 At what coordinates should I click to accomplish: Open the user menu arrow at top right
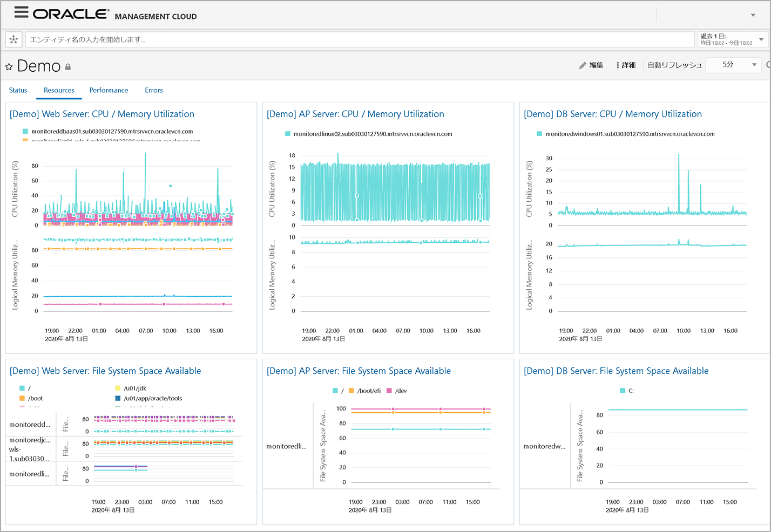coord(753,15)
